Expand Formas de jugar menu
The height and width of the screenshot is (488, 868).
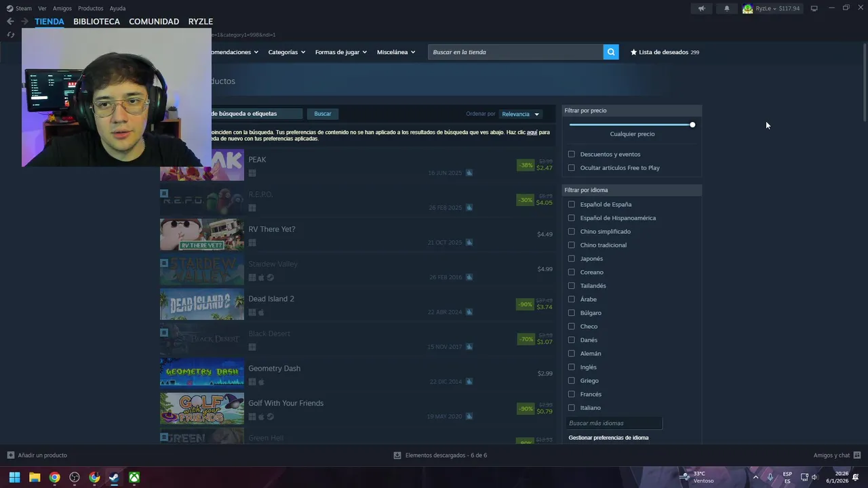point(340,52)
